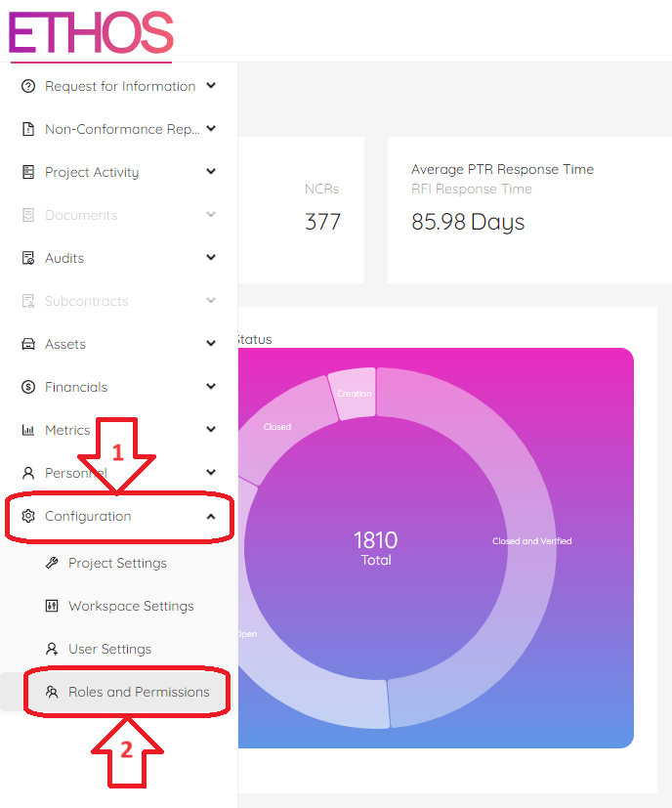Expand the Request for Information chevron

click(x=211, y=86)
